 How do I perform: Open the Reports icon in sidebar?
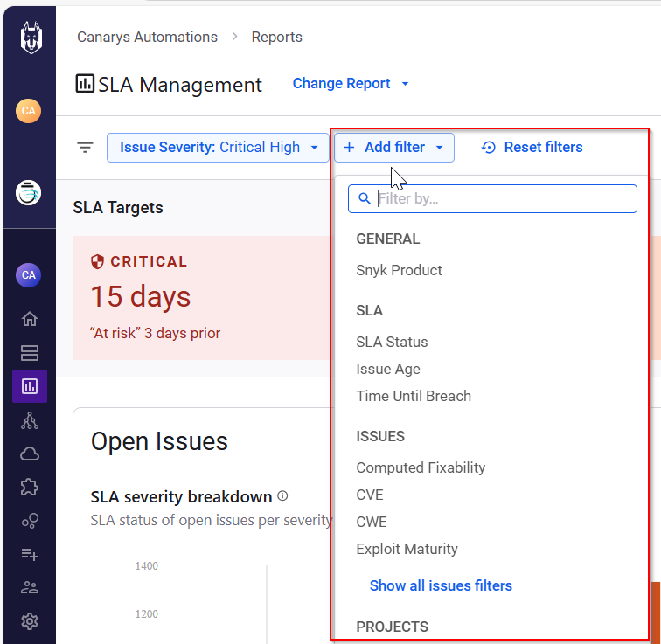tap(30, 386)
